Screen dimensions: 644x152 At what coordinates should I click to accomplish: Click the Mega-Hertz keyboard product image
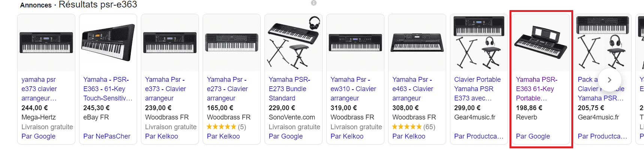pyautogui.click(x=46, y=43)
